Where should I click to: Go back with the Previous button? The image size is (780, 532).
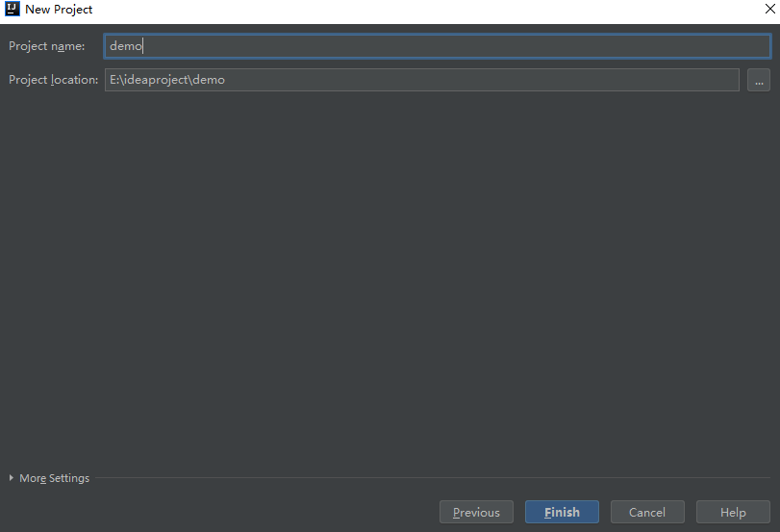coord(476,512)
